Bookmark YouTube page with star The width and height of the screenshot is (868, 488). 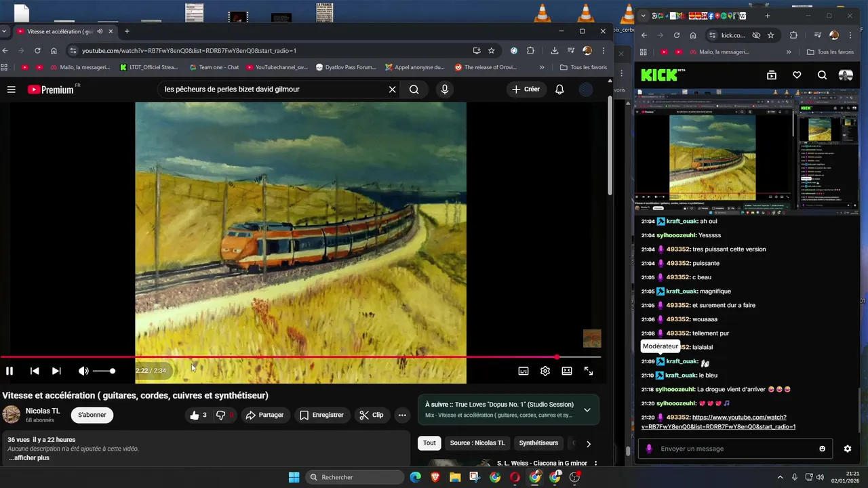492,50
